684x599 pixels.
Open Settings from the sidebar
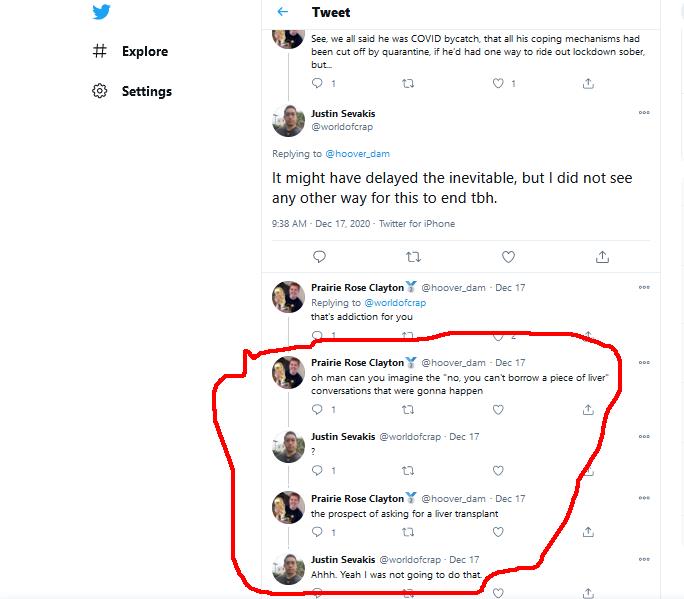tap(146, 91)
